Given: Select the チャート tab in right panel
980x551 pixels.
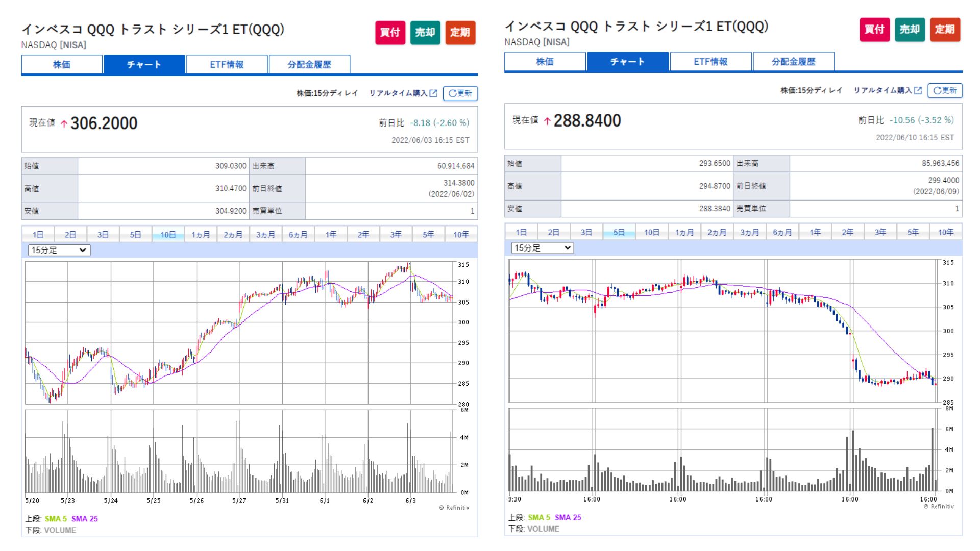Looking at the screenshot, I should click(x=628, y=62).
